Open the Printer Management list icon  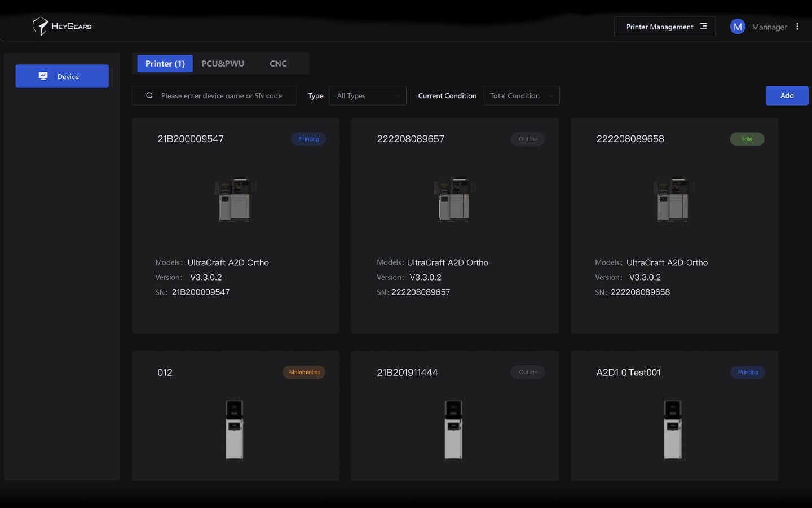pyautogui.click(x=703, y=27)
